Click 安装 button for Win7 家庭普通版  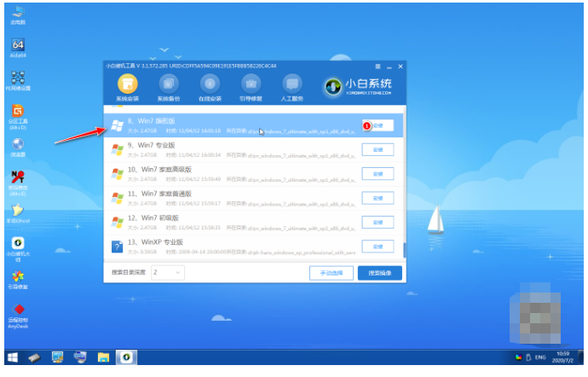click(x=378, y=198)
